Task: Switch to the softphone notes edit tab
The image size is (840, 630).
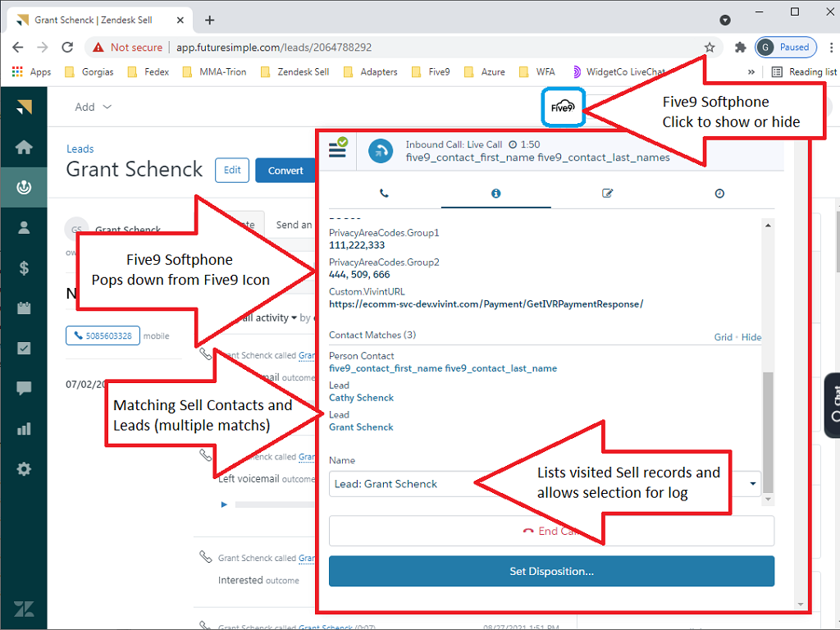Action: point(607,194)
